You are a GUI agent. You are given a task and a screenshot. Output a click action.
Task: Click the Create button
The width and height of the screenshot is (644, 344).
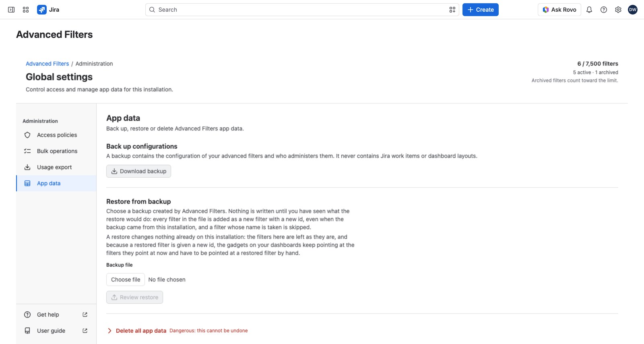[481, 10]
